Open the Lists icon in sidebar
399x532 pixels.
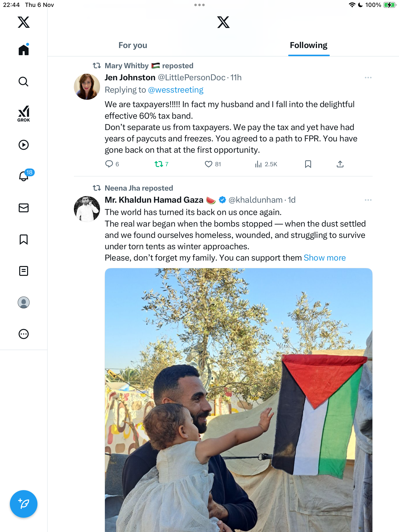[x=24, y=271]
